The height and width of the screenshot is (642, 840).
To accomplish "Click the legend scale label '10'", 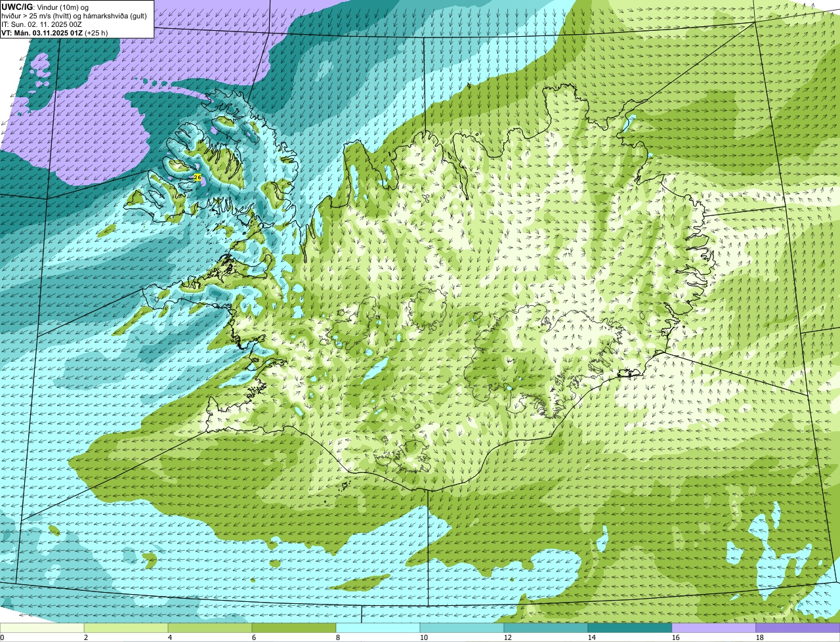I will tap(424, 637).
